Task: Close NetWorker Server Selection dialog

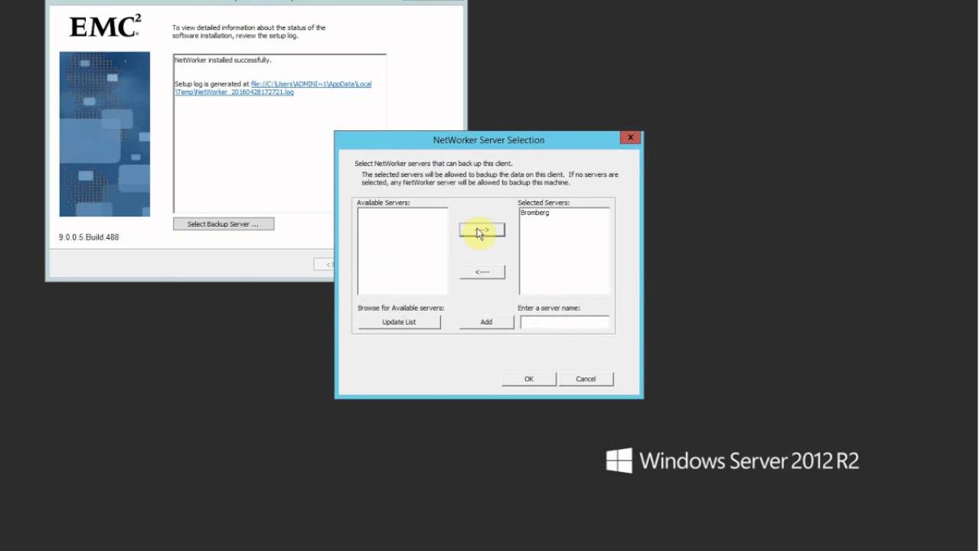Action: [x=630, y=138]
